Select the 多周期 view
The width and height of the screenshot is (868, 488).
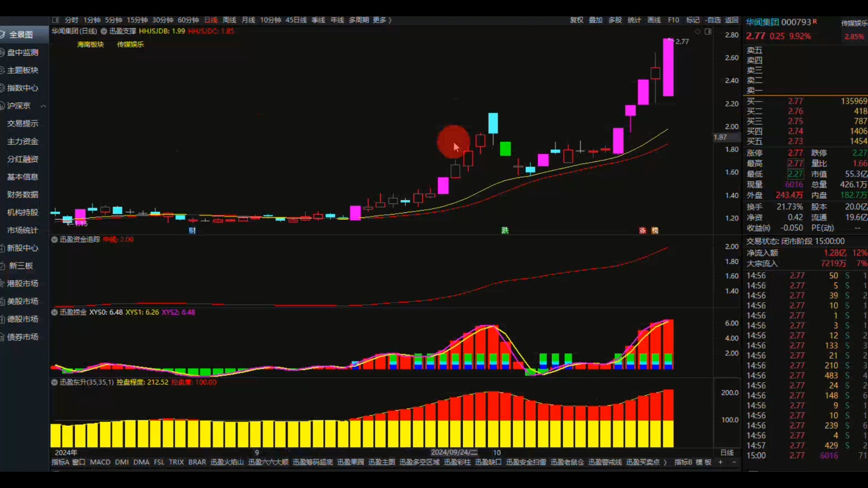[x=359, y=20]
